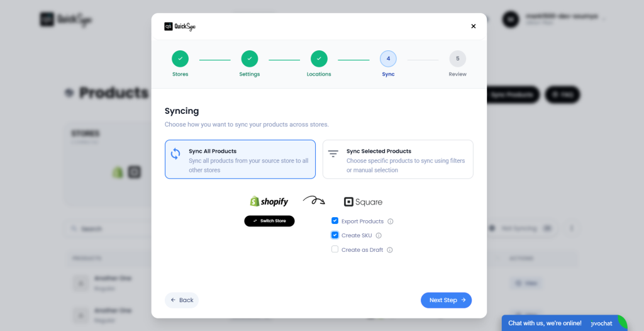Jump to step 5 Review
The width and height of the screenshot is (644, 331).
click(x=458, y=59)
